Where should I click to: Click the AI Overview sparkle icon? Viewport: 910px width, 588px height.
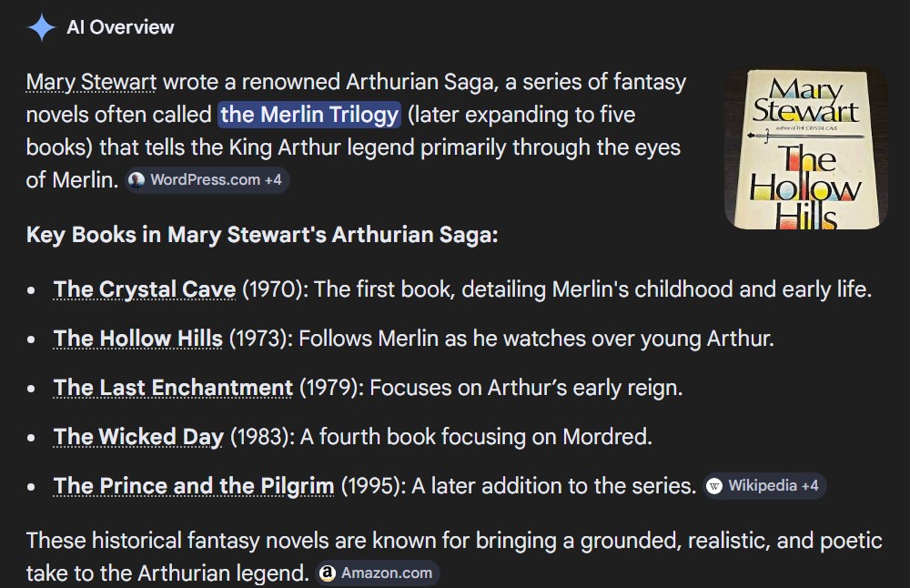point(42,27)
